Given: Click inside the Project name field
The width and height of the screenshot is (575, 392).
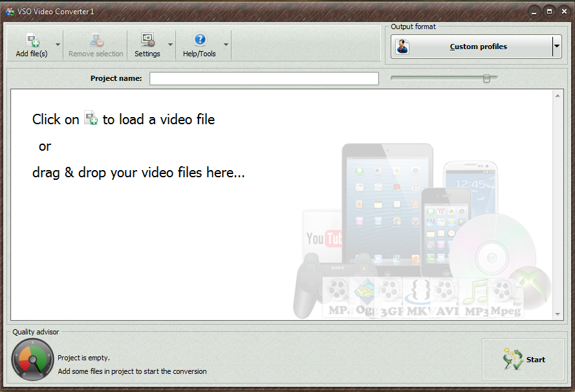Looking at the screenshot, I should (264, 78).
